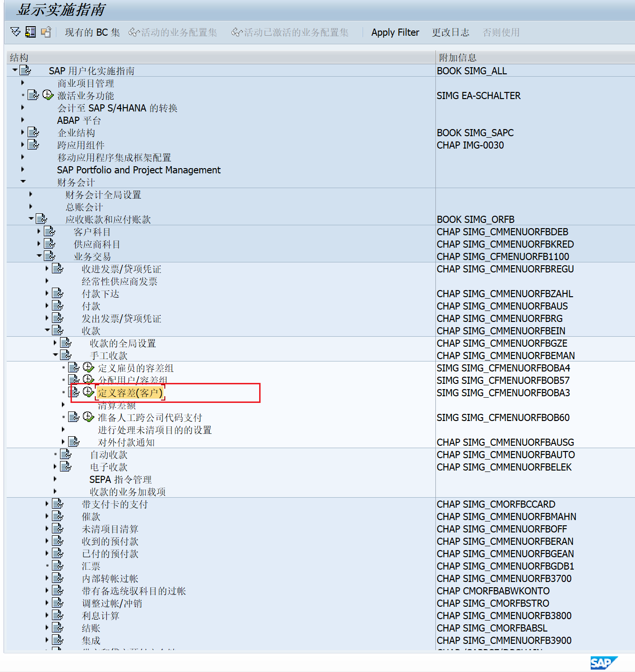This screenshot has width=635, height=672.
Task: Click the 活动的业务配置集 toolbar button
Action: pyautogui.click(x=173, y=32)
